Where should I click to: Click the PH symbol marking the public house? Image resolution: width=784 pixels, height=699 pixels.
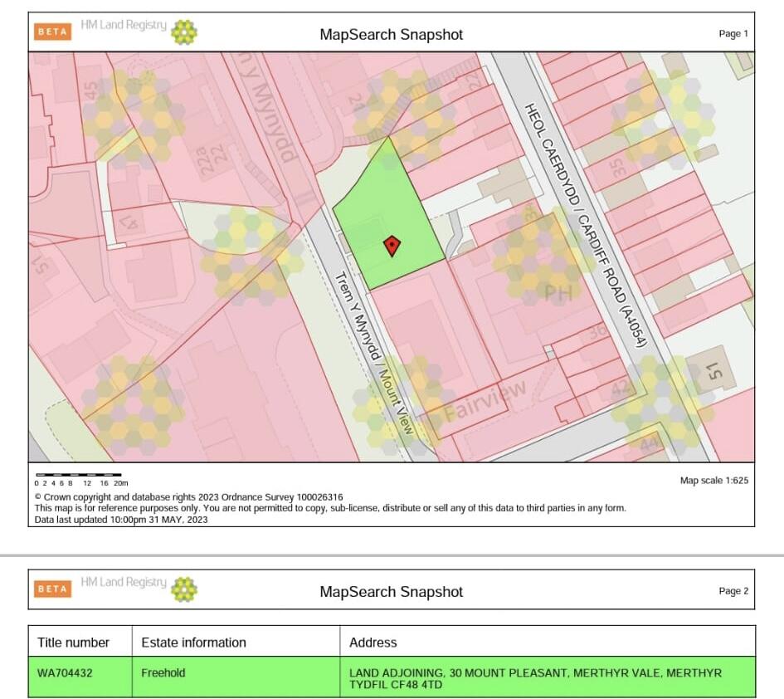click(x=559, y=292)
